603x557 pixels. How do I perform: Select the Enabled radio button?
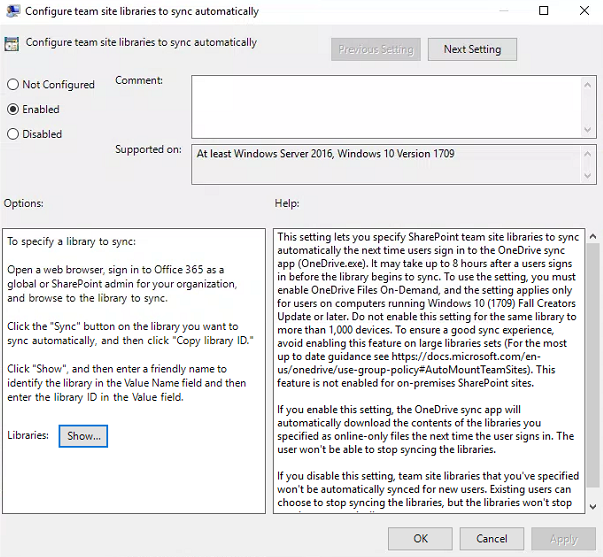click(33, 109)
